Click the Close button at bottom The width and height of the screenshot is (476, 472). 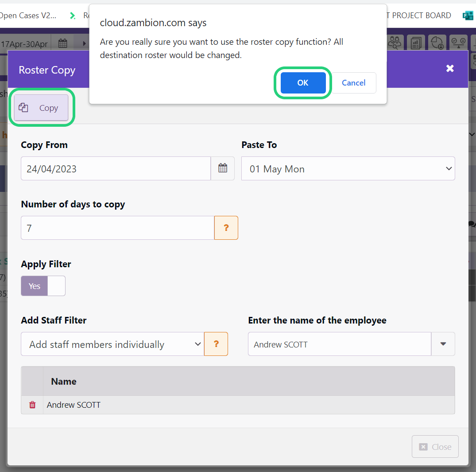pyautogui.click(x=435, y=447)
